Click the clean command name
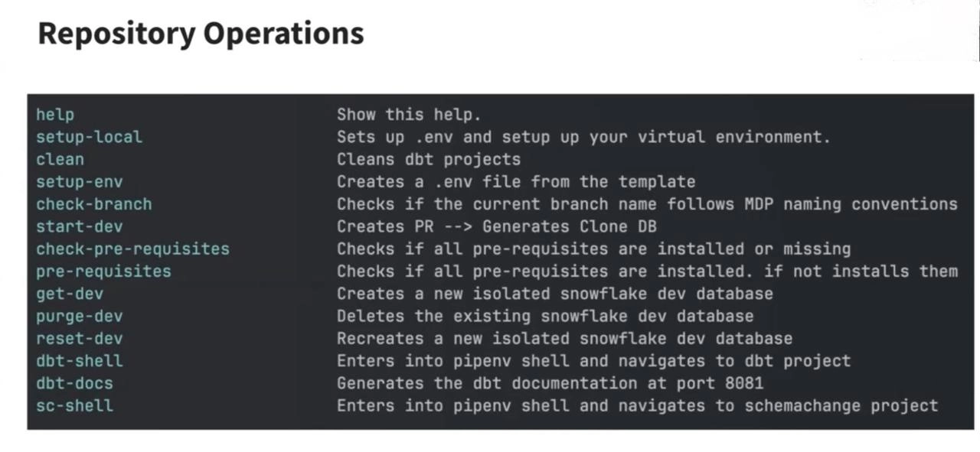Image resolution: width=980 pixels, height=452 pixels. point(60,159)
